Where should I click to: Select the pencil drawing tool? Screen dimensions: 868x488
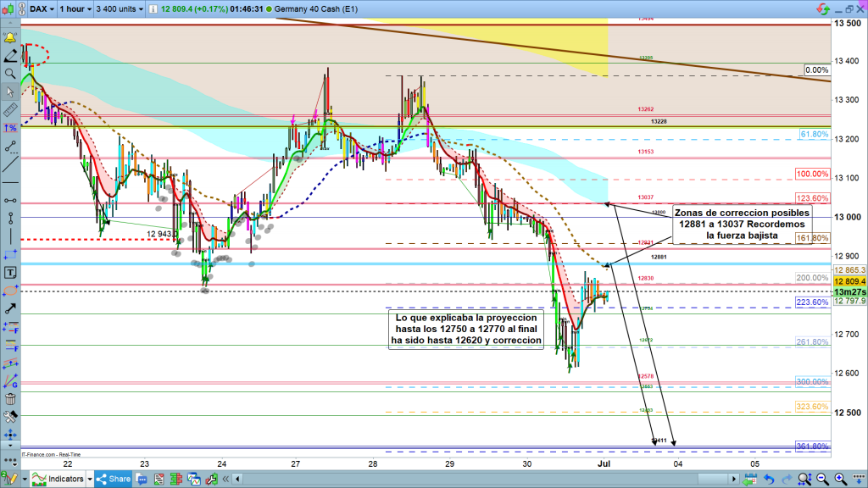[11, 56]
